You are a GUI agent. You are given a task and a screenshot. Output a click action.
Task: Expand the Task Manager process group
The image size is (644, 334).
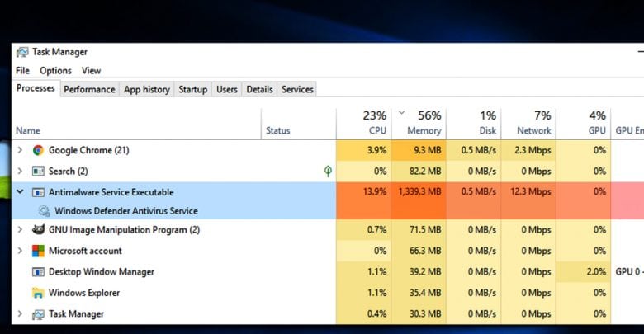pos(20,313)
